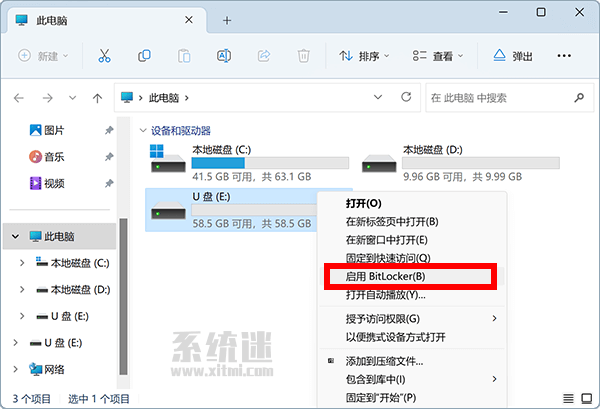Select 本地磁盘 (D:) in the sidebar tree
The width and height of the screenshot is (600, 409).
(73, 290)
